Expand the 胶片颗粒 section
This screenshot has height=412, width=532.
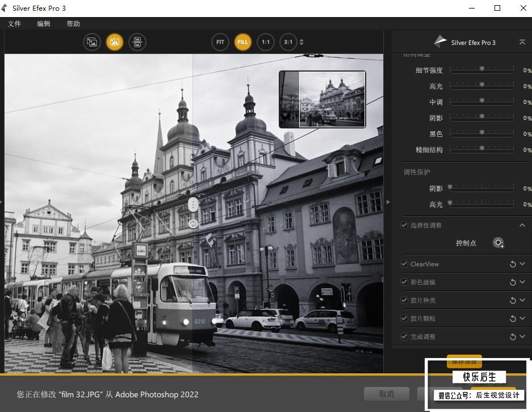(x=522, y=318)
